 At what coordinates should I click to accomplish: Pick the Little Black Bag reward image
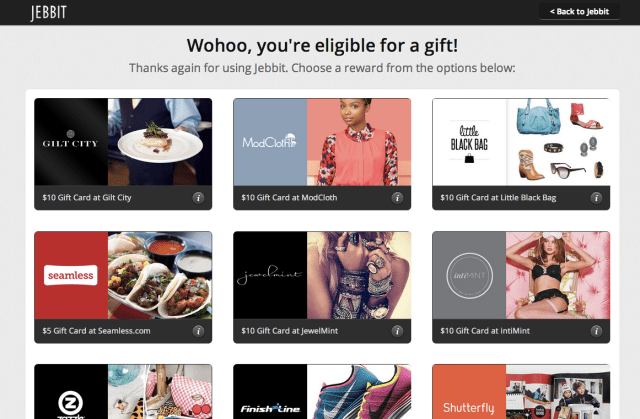pos(521,142)
